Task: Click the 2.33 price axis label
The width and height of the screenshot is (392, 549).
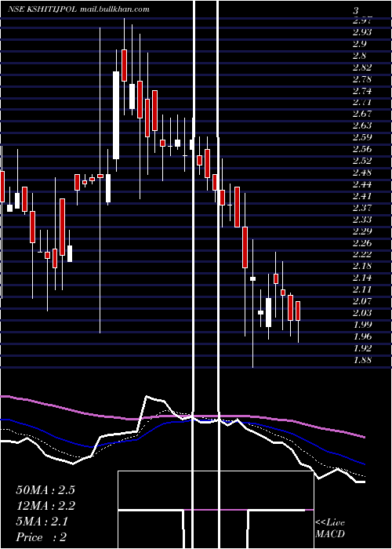Action: click(x=362, y=220)
